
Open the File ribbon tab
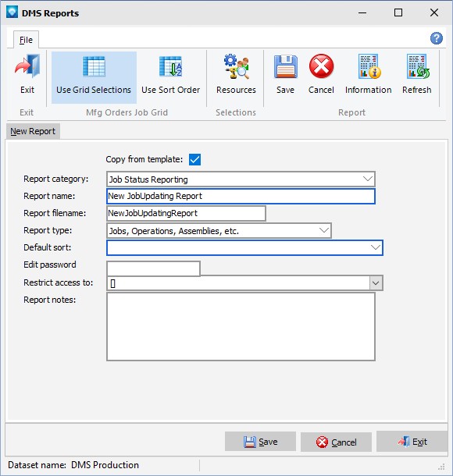26,40
